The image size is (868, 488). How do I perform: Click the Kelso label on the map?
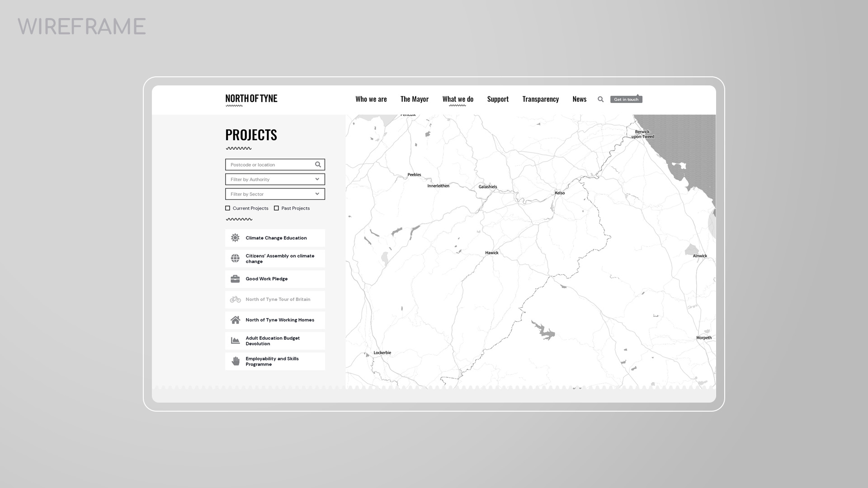pos(560,193)
